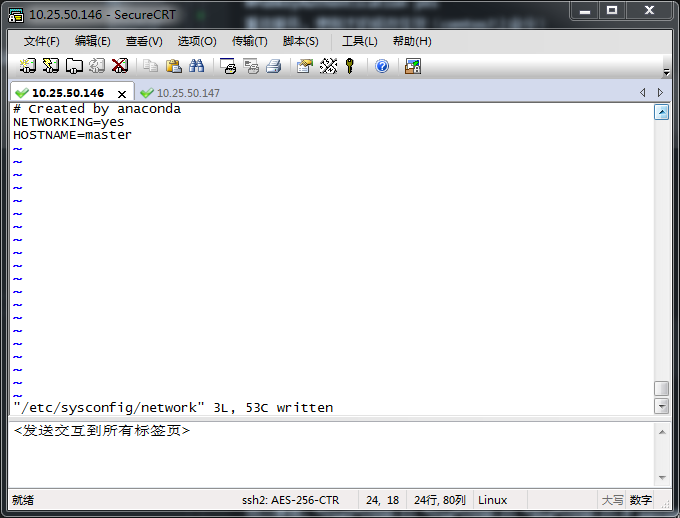Image resolution: width=680 pixels, height=518 pixels.
Task: Open the 脚本(S) menu
Action: [x=300, y=41]
